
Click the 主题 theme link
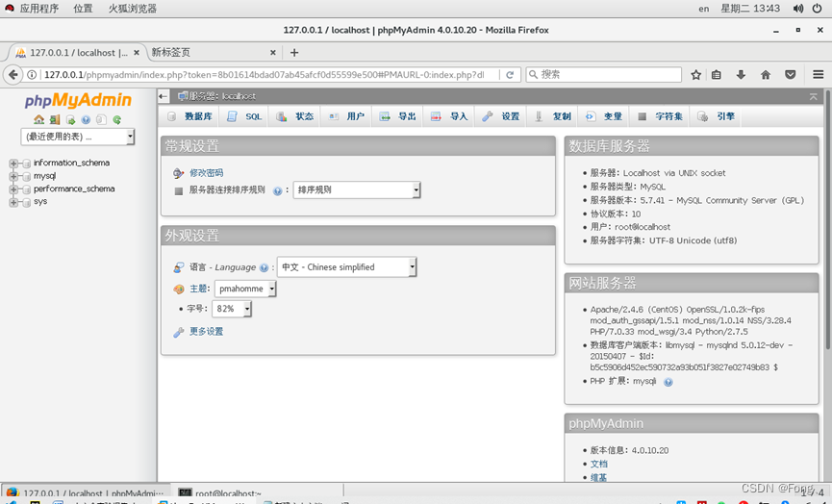tap(198, 289)
